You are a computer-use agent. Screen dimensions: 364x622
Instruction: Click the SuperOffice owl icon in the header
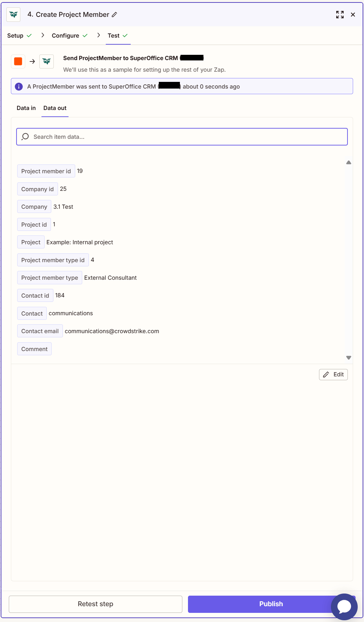tap(13, 14)
